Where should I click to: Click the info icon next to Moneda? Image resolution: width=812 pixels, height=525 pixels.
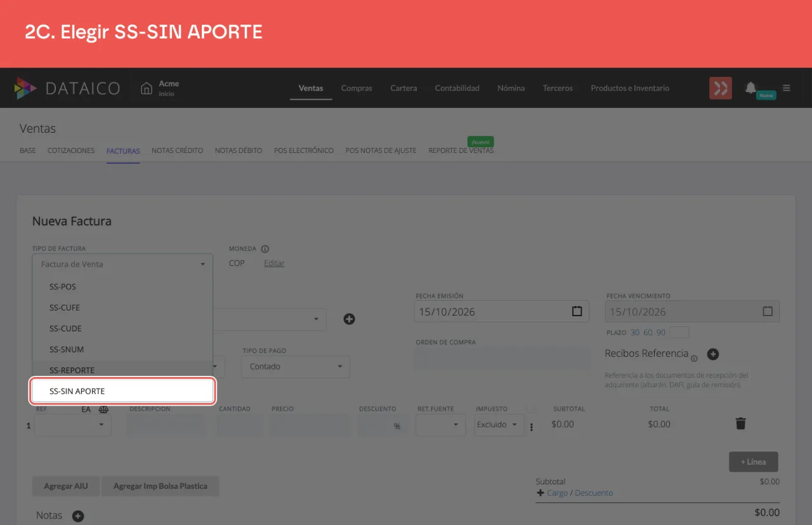click(x=265, y=249)
